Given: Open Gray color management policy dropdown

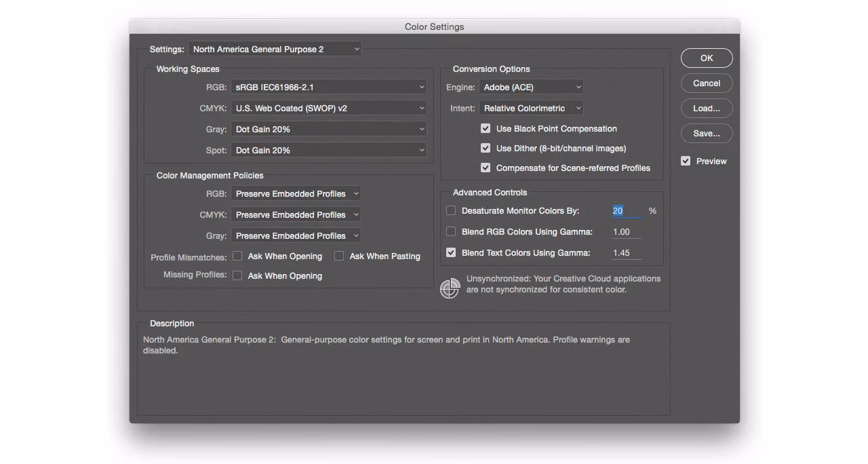Looking at the screenshot, I should point(296,235).
